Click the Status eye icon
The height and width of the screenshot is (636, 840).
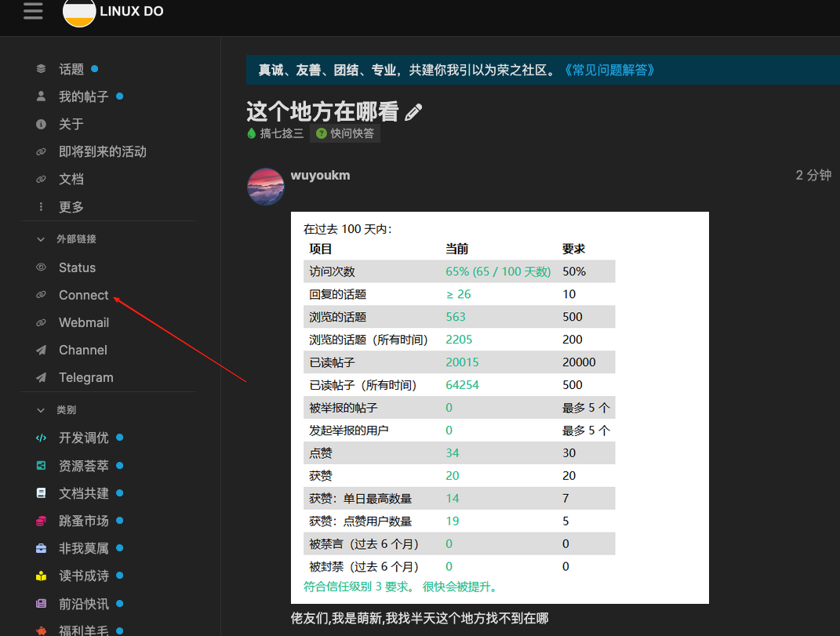point(41,267)
